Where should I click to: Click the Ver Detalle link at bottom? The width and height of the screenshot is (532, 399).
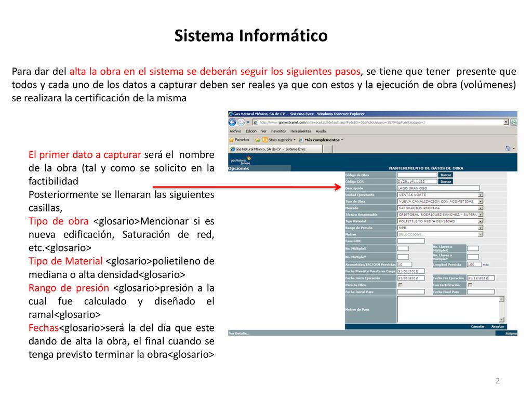coord(239,334)
